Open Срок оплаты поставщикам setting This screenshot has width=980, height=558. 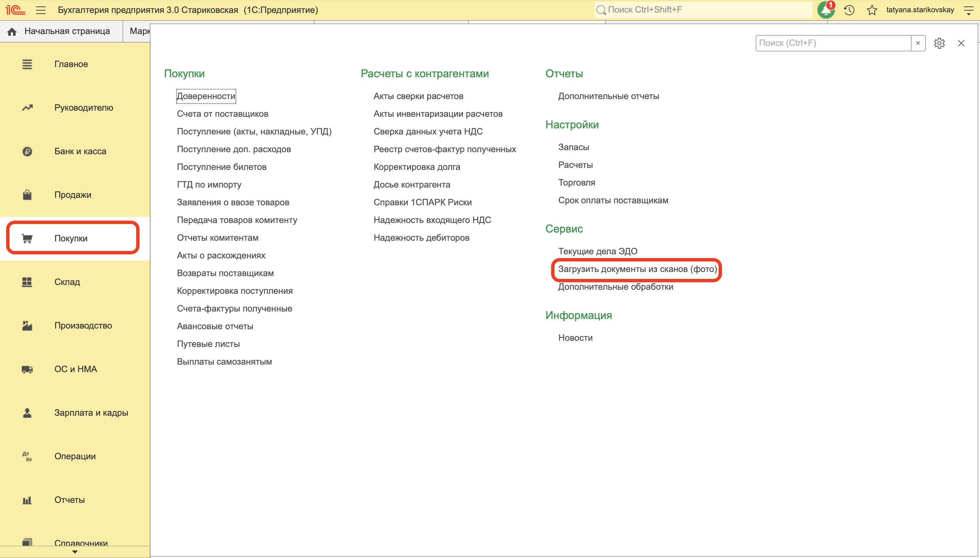613,201
